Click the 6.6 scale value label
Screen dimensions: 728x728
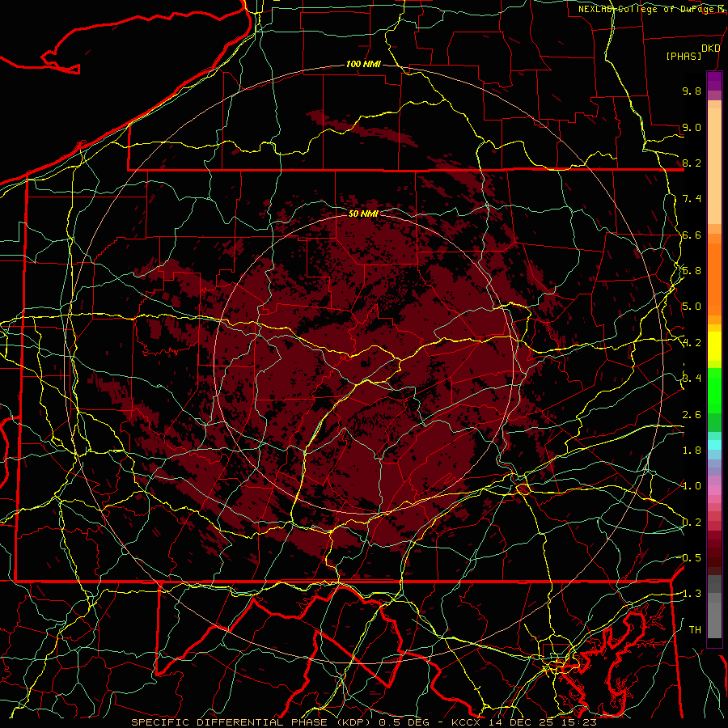coord(692,235)
